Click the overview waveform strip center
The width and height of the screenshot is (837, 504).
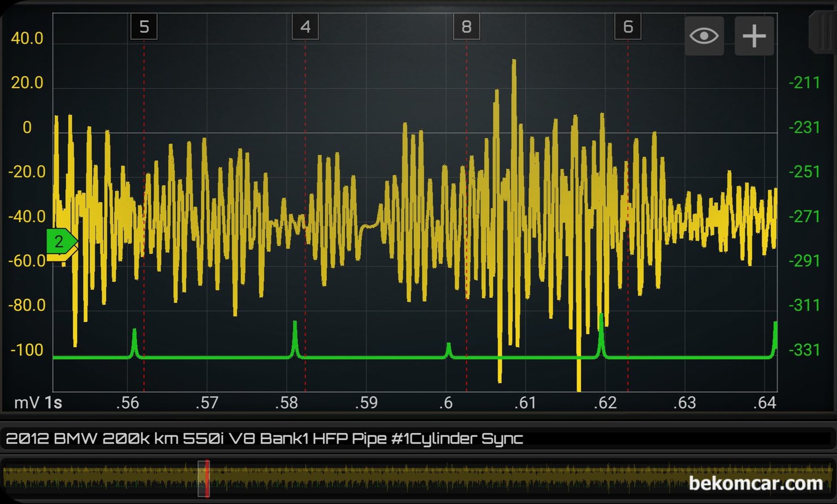click(x=417, y=479)
